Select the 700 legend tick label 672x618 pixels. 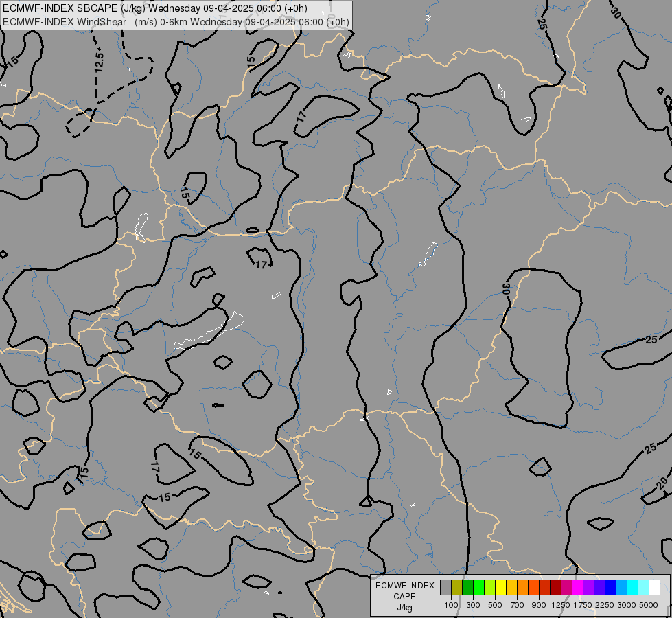click(518, 605)
